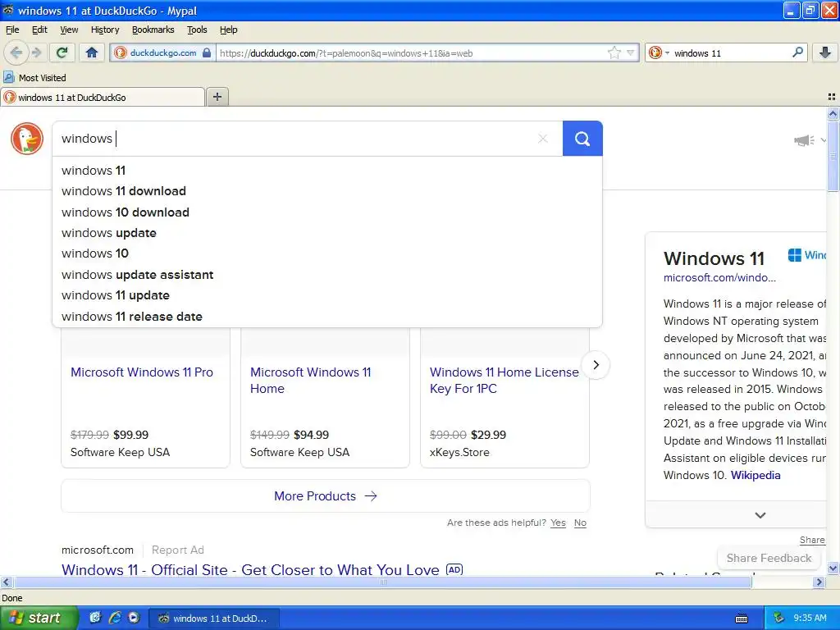Open the Most Visited bookmarks folder

point(34,78)
